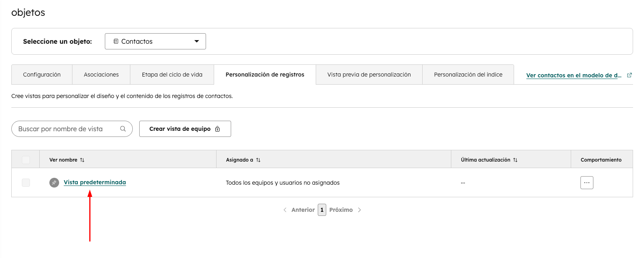Click the external link icon near Ver contactos
The height and width of the screenshot is (258, 644).
coord(629,75)
